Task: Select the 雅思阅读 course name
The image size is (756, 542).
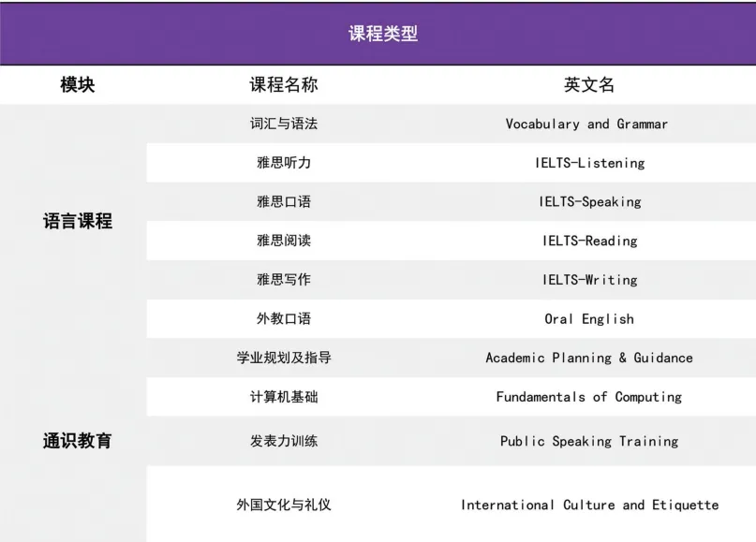Action: 281,241
